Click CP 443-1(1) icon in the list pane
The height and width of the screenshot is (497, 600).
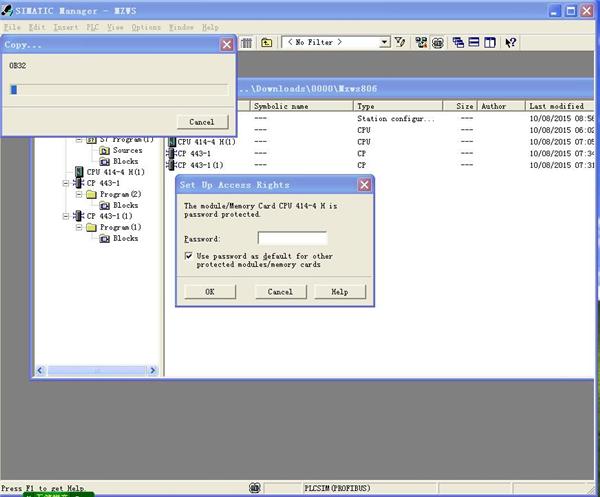point(171,165)
